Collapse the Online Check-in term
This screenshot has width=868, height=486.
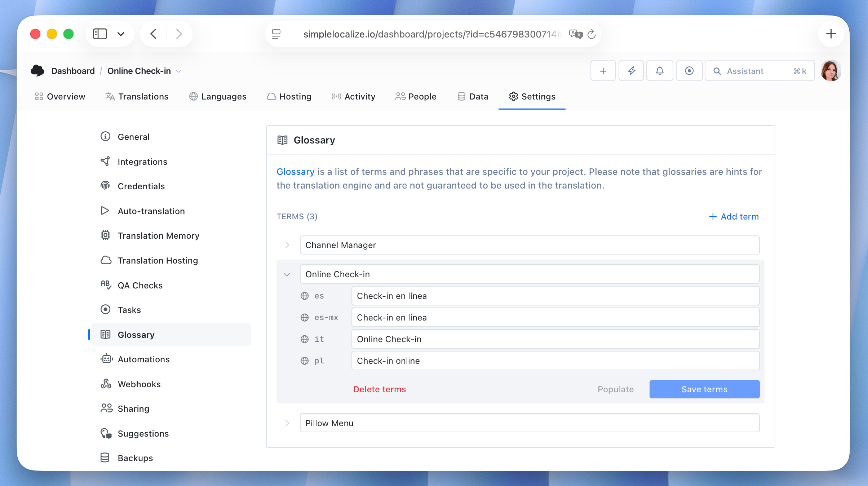pyautogui.click(x=287, y=274)
